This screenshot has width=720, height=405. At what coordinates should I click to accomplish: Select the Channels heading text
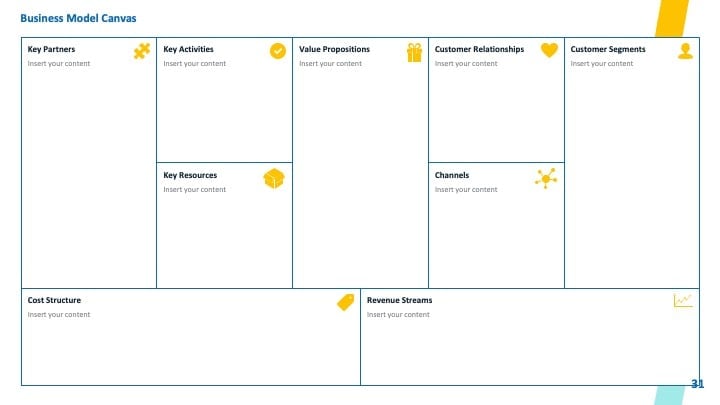(x=452, y=175)
